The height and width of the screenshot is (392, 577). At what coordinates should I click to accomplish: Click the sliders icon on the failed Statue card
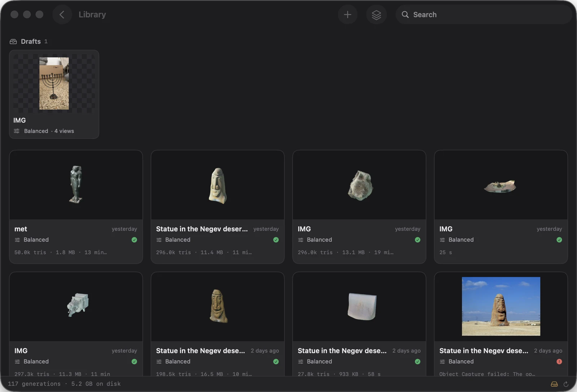[442, 362]
